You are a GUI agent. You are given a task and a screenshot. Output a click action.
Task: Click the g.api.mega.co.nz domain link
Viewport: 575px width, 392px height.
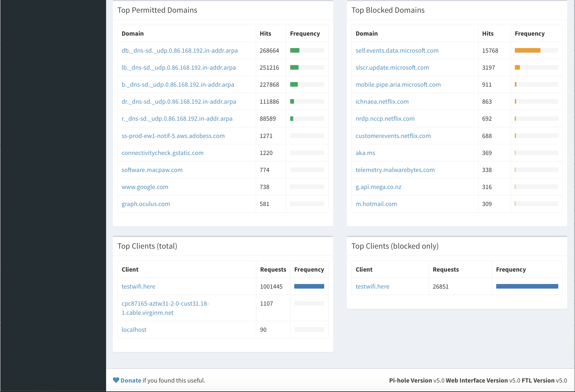[378, 187]
